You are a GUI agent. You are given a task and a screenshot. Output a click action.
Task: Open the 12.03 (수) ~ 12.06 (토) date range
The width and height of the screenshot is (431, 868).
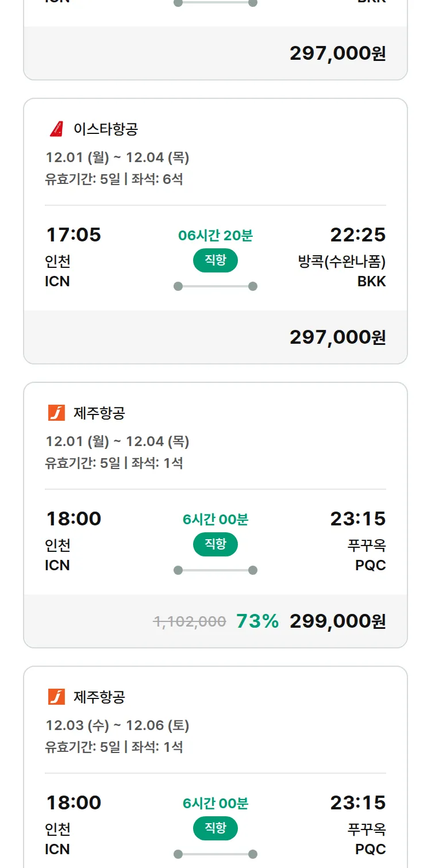(117, 725)
